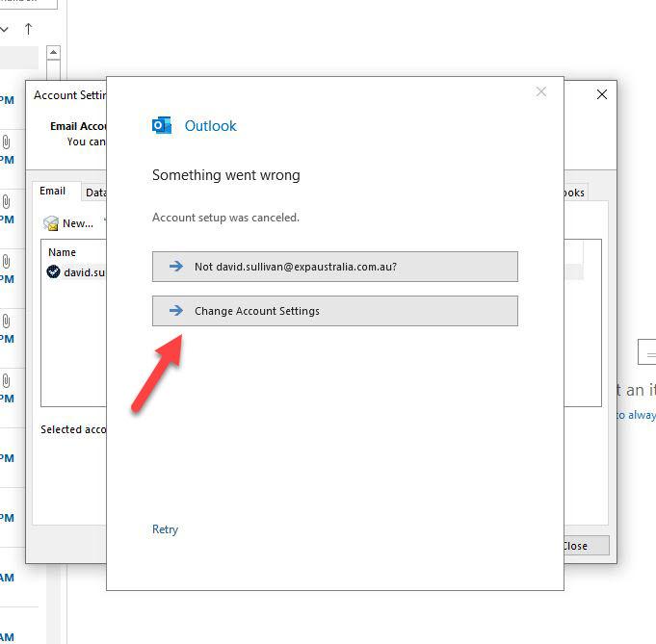Screen dimensions: 656x644
Task: Open Change Account Settings
Action: 334,311
